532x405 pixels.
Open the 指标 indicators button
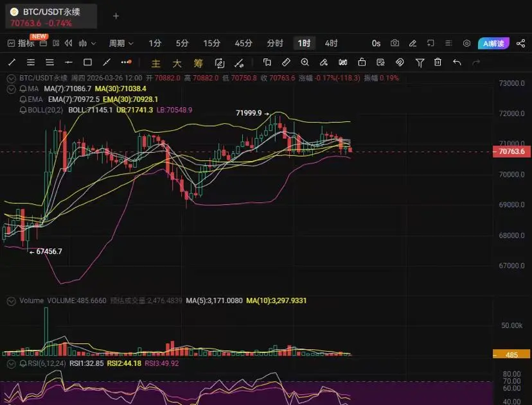click(x=21, y=44)
